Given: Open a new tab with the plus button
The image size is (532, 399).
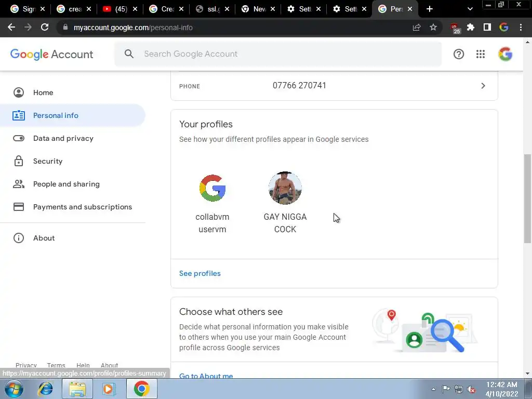Looking at the screenshot, I should point(430,9).
